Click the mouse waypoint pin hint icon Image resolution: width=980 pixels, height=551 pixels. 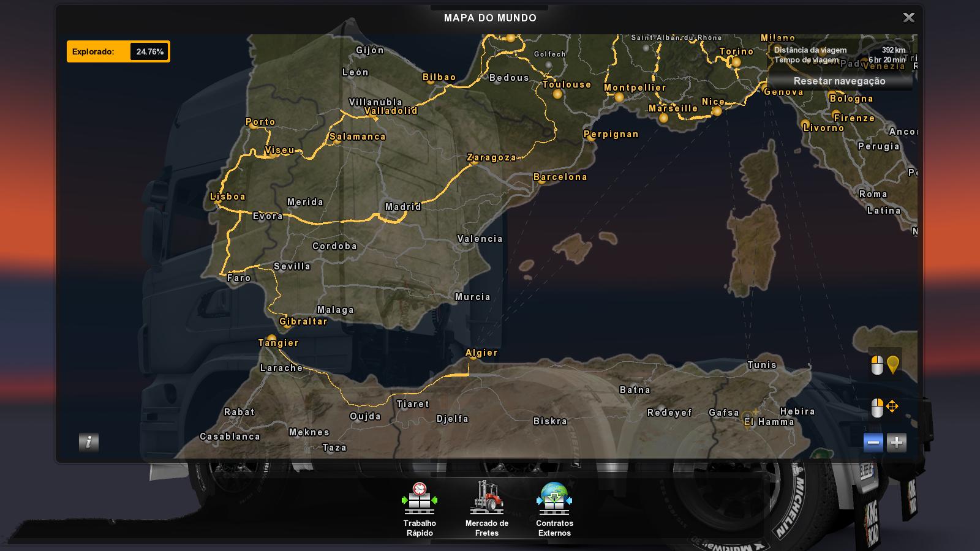click(885, 365)
